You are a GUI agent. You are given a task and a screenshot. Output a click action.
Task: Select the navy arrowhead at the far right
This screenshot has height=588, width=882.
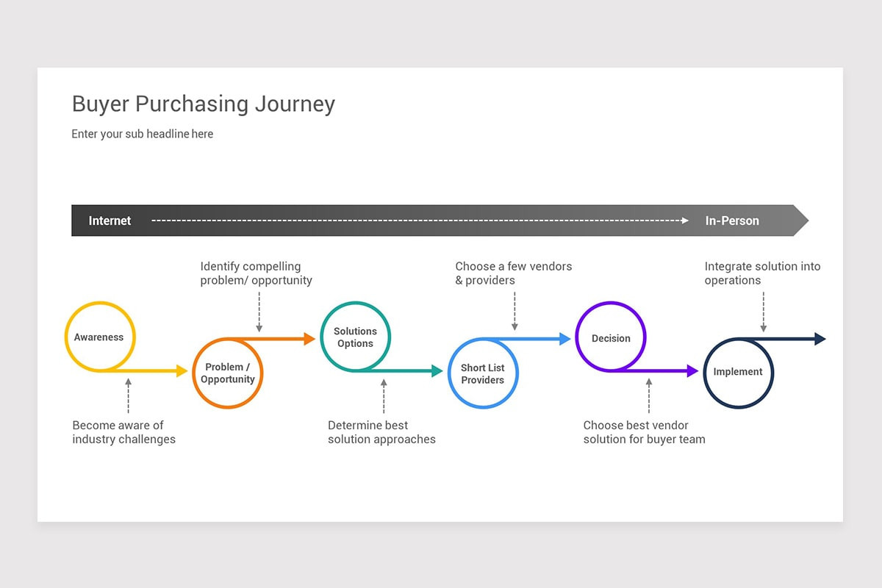(820, 338)
